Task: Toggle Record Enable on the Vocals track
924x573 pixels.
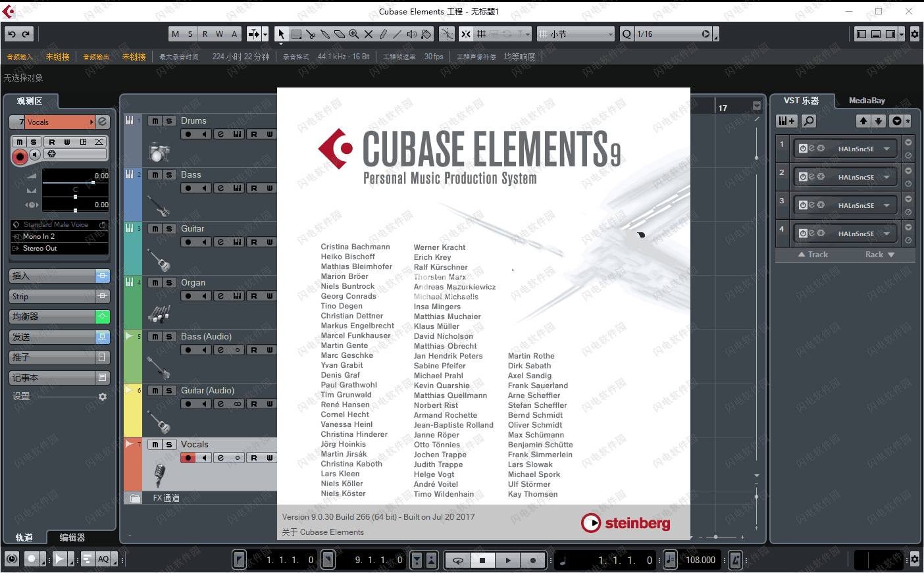Action: pos(188,458)
